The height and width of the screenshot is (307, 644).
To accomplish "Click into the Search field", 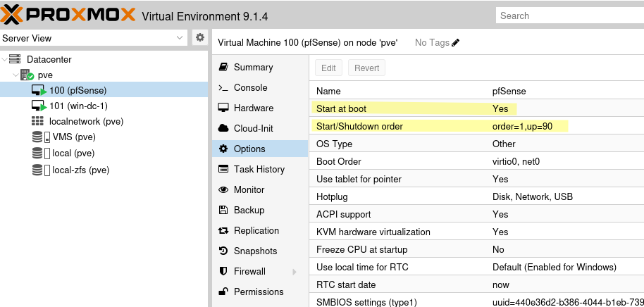I will [569, 15].
